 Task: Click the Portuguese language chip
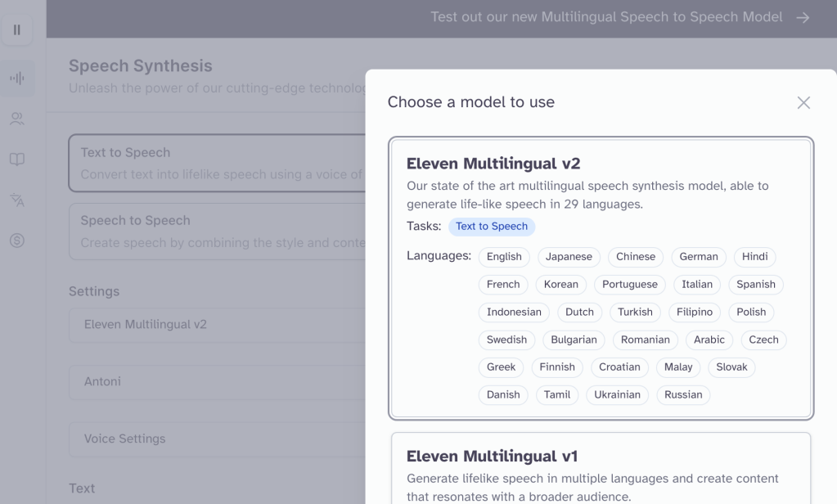point(630,285)
